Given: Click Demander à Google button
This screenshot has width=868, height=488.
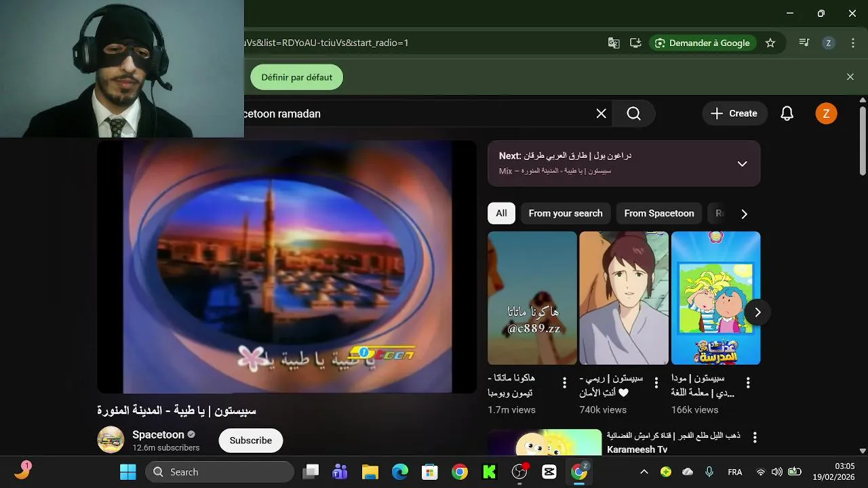Looking at the screenshot, I should pos(703,43).
